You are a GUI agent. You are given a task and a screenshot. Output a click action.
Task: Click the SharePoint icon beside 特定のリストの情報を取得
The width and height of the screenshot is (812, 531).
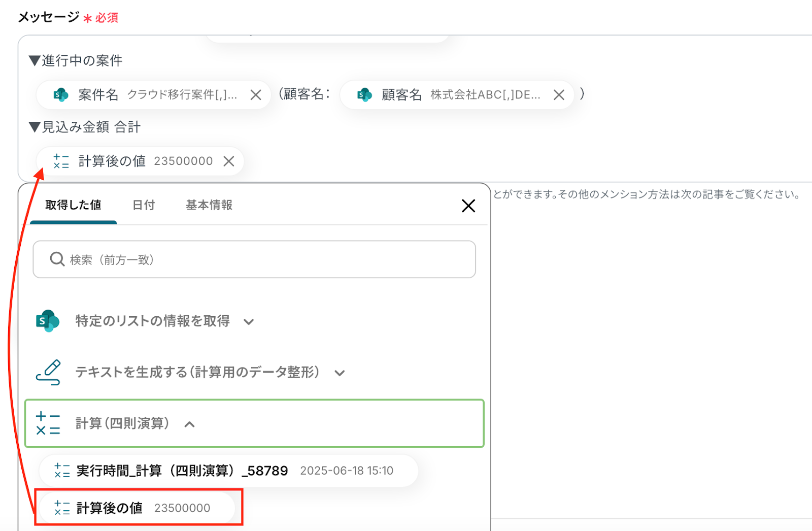(x=48, y=321)
